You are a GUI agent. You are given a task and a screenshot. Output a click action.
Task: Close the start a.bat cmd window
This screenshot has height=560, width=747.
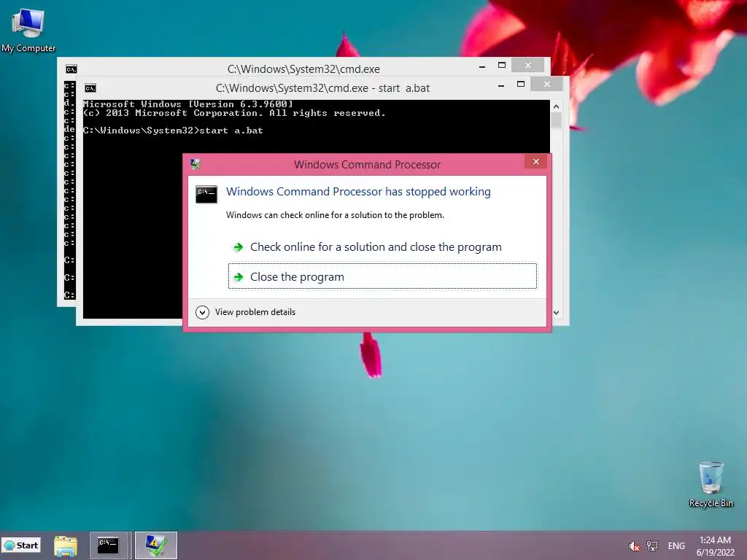(x=547, y=85)
